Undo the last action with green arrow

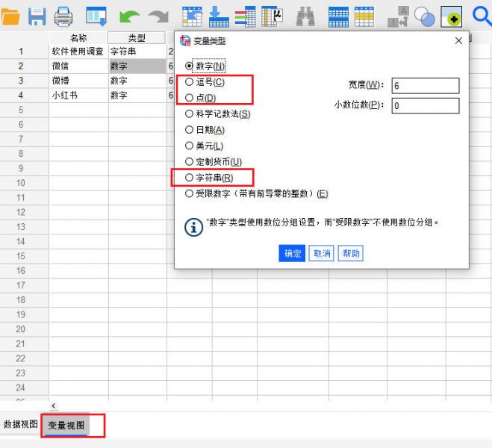(x=129, y=16)
